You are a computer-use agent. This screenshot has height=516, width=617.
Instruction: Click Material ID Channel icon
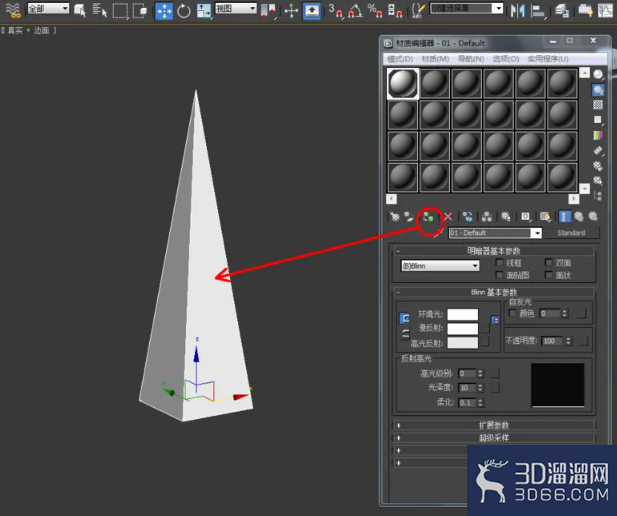click(526, 216)
